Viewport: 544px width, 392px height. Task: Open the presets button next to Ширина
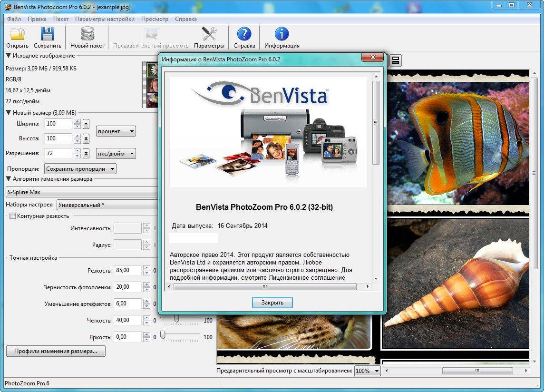[86, 124]
